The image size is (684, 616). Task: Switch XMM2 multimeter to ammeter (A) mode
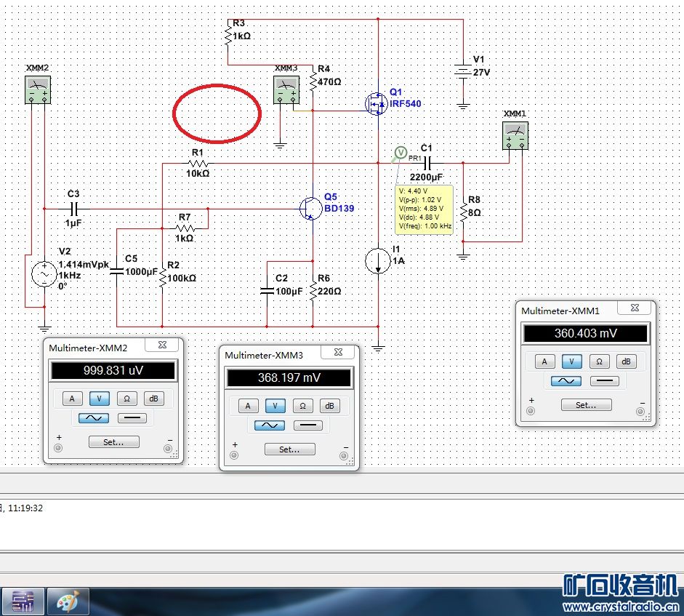click(71, 398)
